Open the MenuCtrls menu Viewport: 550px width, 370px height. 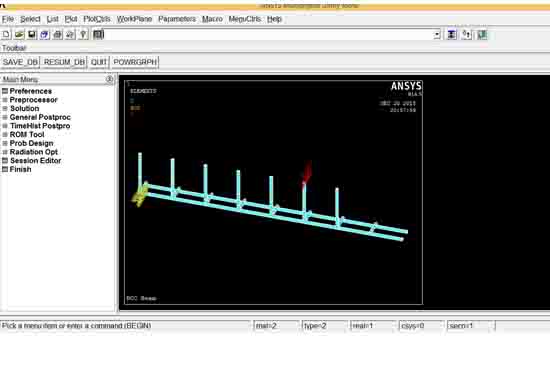(244, 19)
